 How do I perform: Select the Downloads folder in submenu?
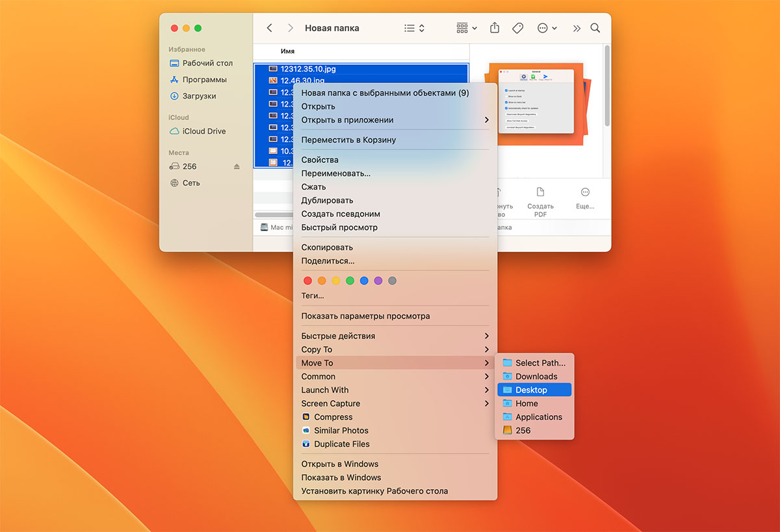point(536,376)
